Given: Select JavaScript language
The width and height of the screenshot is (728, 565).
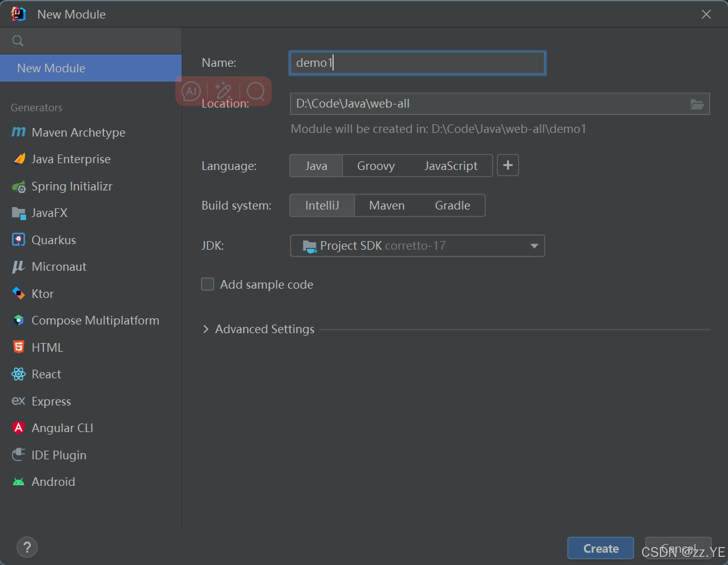Looking at the screenshot, I should pos(451,166).
